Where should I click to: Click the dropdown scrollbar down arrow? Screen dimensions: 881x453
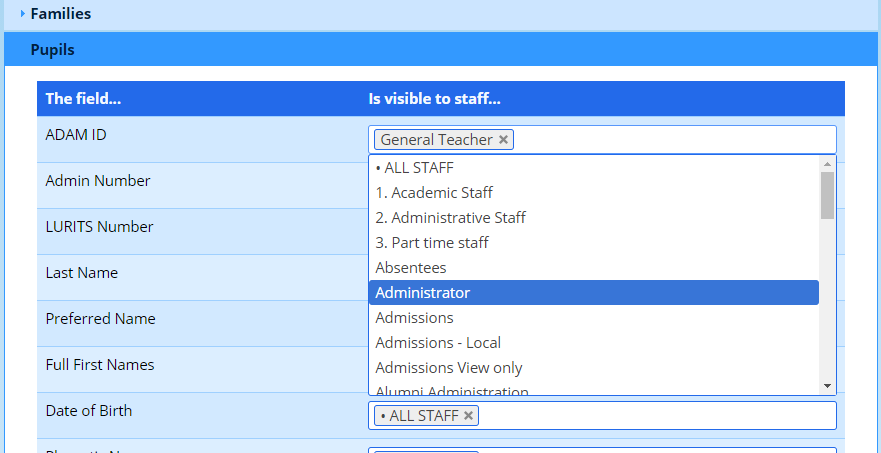tap(827, 385)
